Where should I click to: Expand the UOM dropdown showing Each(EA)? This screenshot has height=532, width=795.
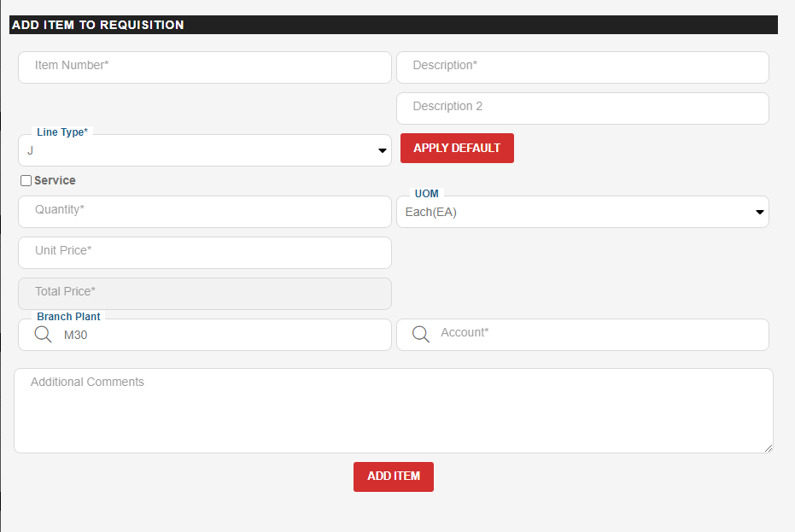[582, 213]
